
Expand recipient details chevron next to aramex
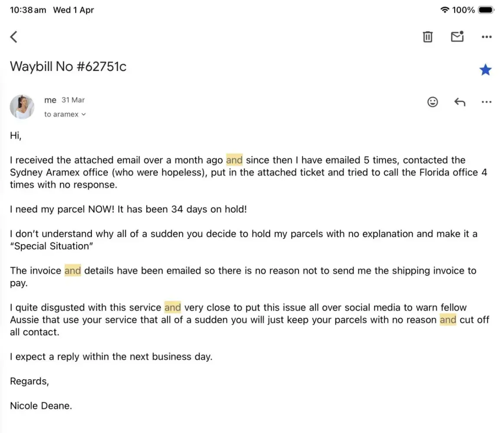(x=84, y=115)
